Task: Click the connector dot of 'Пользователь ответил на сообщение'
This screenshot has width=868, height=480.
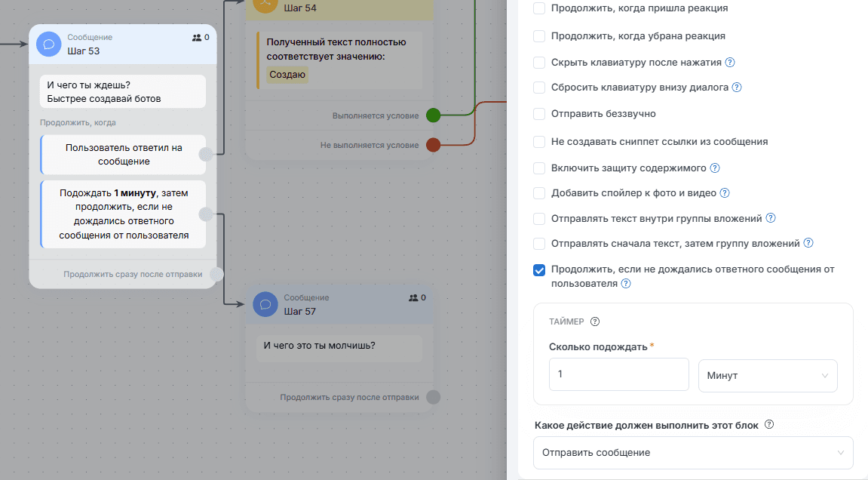Action: (206, 154)
